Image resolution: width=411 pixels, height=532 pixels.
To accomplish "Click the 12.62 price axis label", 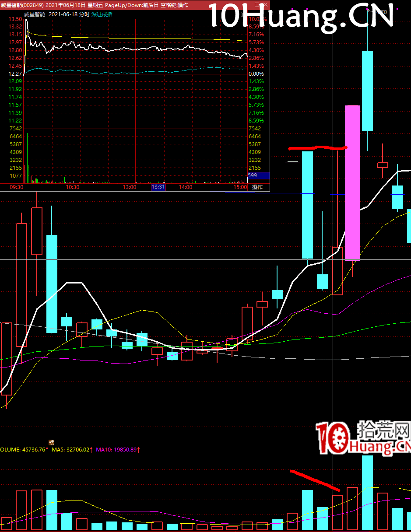I will click(15, 58).
